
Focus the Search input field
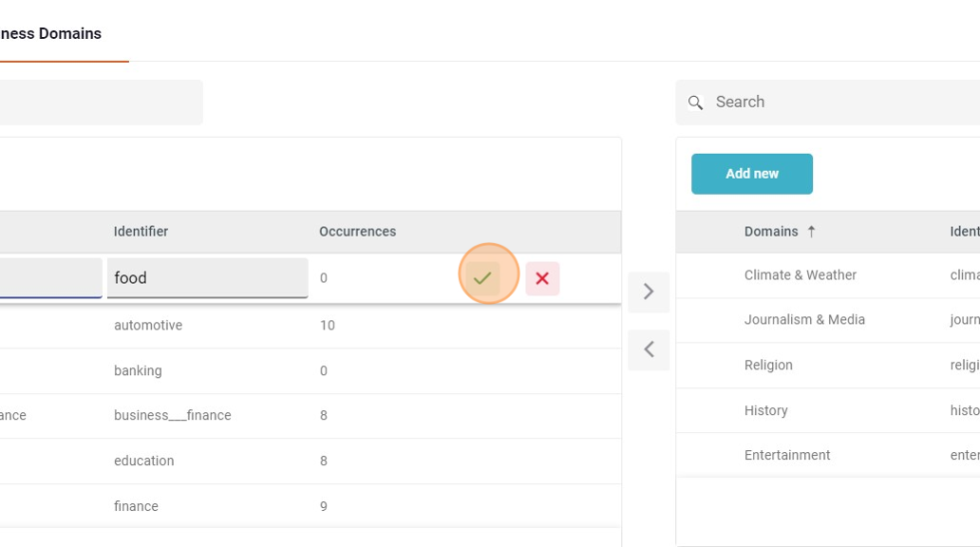(x=836, y=103)
